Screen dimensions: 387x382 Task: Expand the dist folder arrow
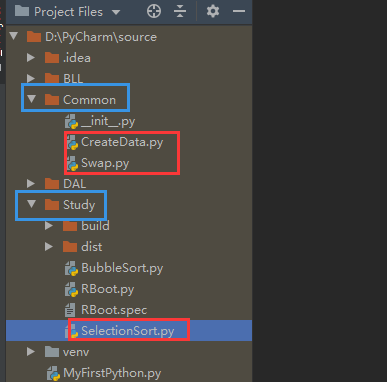[49, 247]
